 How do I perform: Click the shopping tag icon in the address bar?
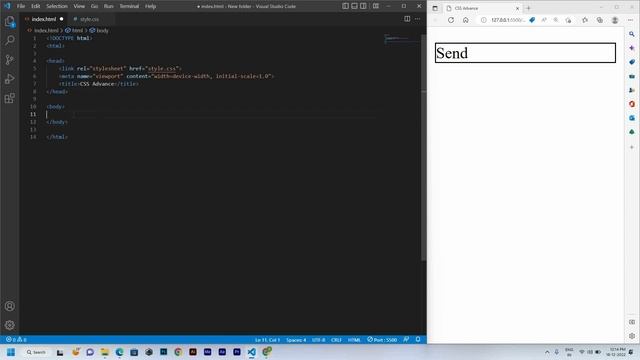(x=532, y=20)
